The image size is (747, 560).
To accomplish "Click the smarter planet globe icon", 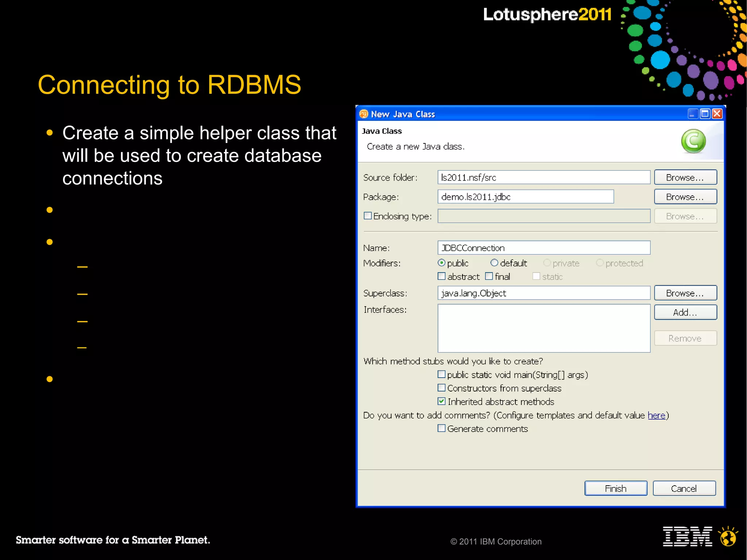I will (x=728, y=536).
